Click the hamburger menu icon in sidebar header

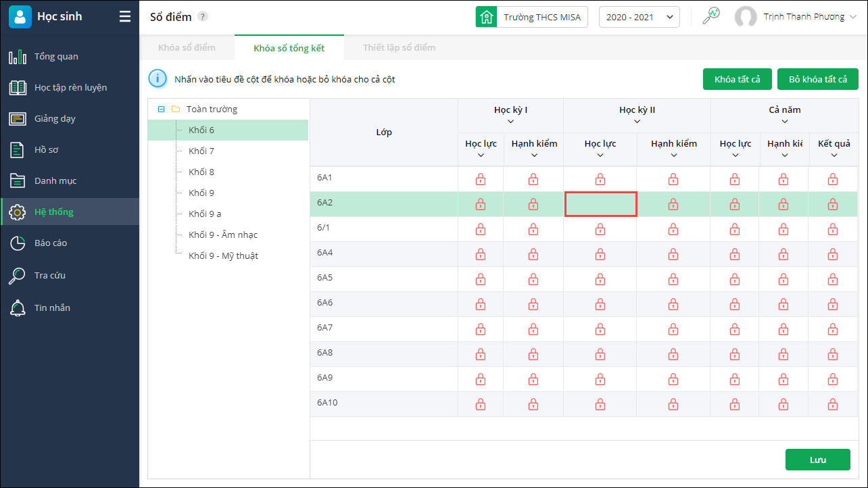pos(125,17)
